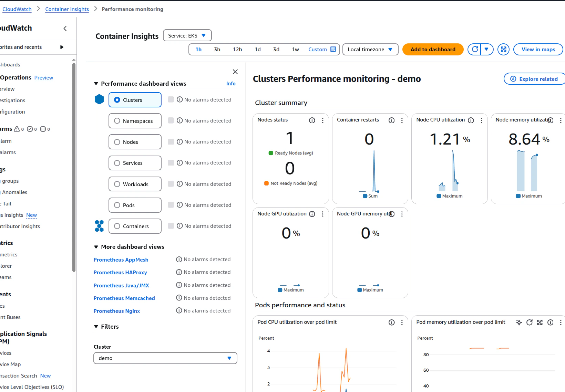This screenshot has width=565, height=392.
Task: Open the Local timezone dropdown
Action: click(370, 49)
